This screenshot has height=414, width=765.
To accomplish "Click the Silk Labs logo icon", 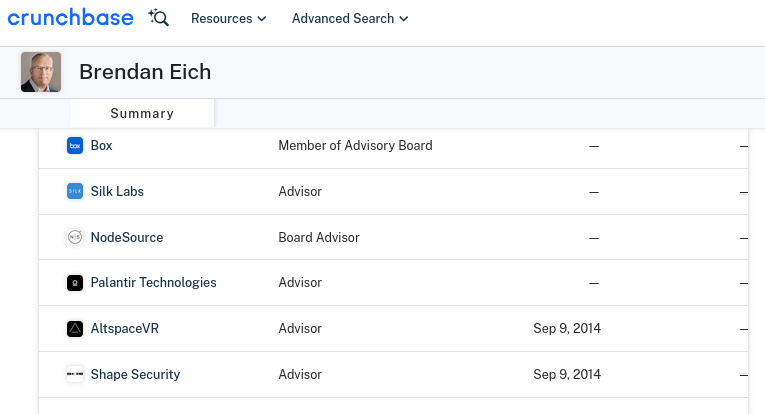I will coord(75,191).
